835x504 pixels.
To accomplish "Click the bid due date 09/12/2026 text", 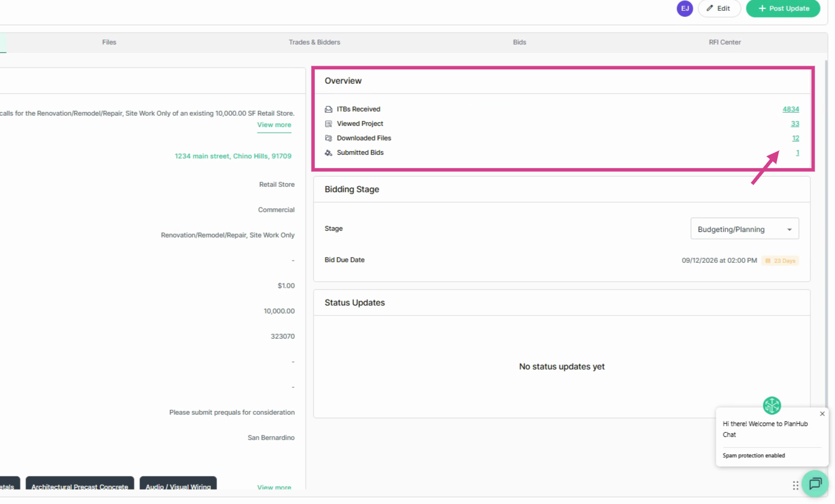I will click(719, 260).
